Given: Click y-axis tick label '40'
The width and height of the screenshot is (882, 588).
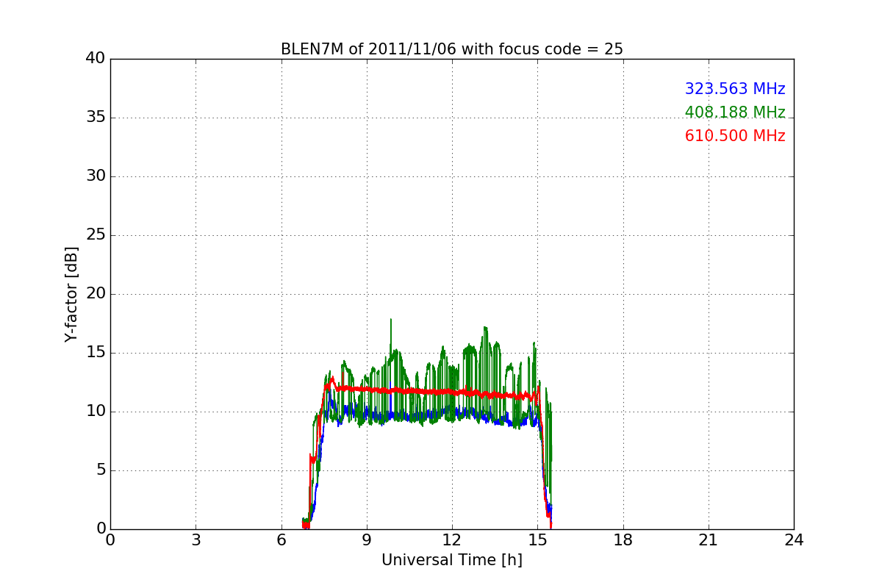Looking at the screenshot, I should (x=96, y=59).
